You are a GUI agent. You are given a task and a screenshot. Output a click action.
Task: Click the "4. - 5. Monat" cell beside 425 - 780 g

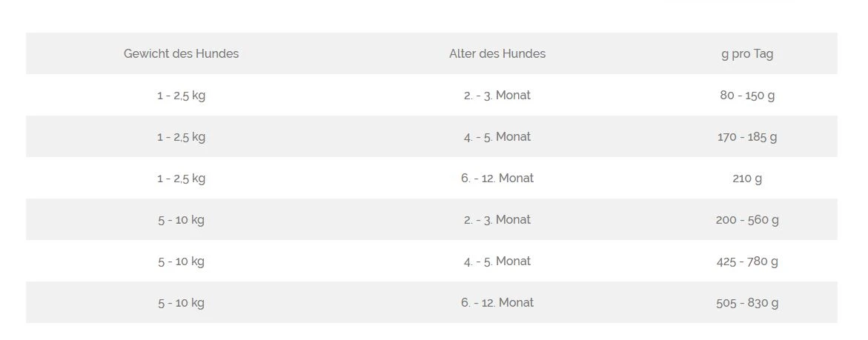[x=497, y=261]
